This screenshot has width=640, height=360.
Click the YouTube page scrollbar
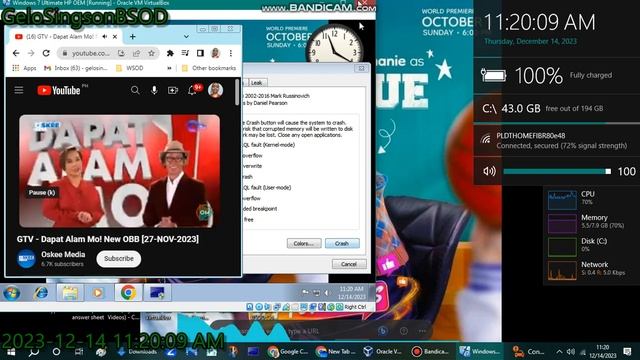(x=238, y=92)
